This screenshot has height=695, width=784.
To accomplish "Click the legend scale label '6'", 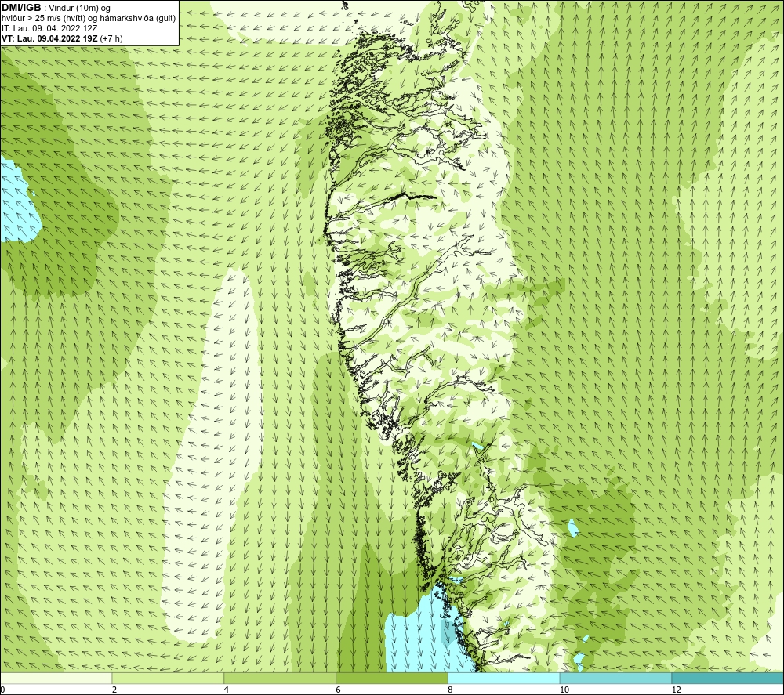I will 339,690.
